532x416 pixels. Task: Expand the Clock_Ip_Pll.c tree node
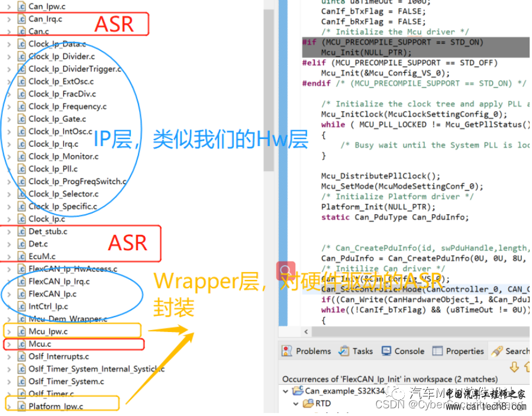[9, 169]
